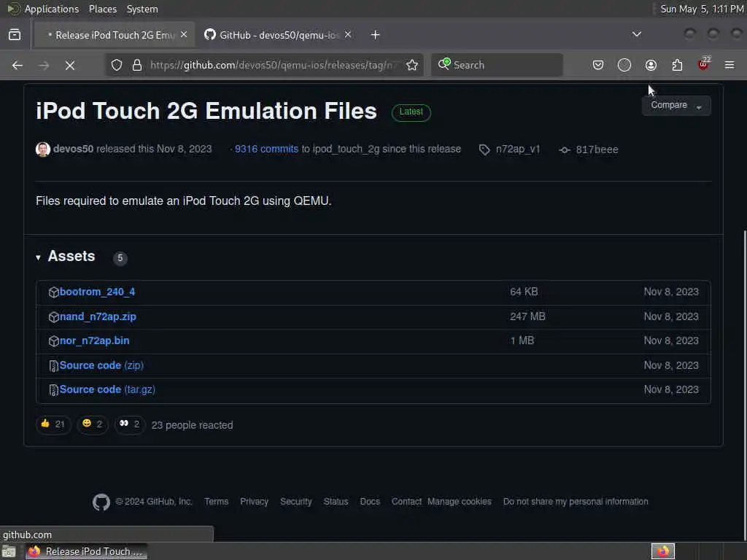Open the tracking protection shield
The image size is (747, 560).
click(116, 65)
